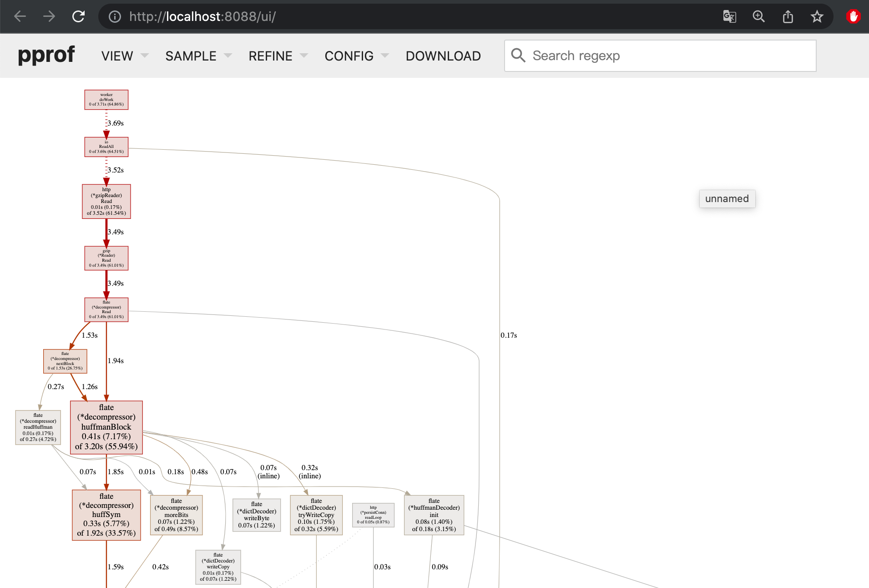Open the VIEW dropdown menu
Screen dimensions: 869x588
124,56
